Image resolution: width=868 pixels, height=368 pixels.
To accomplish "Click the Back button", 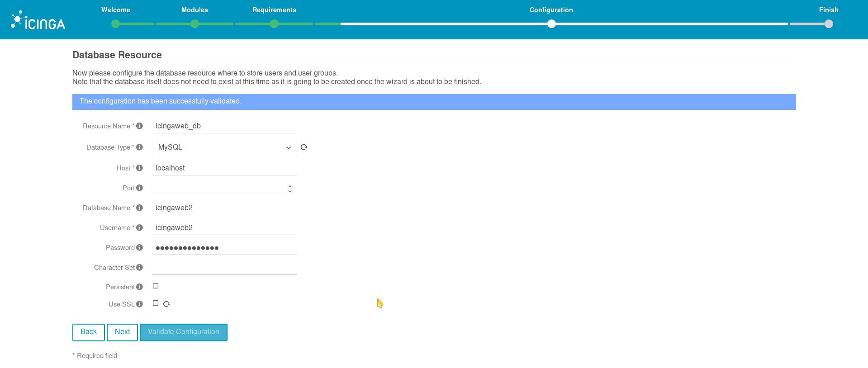I will [89, 332].
